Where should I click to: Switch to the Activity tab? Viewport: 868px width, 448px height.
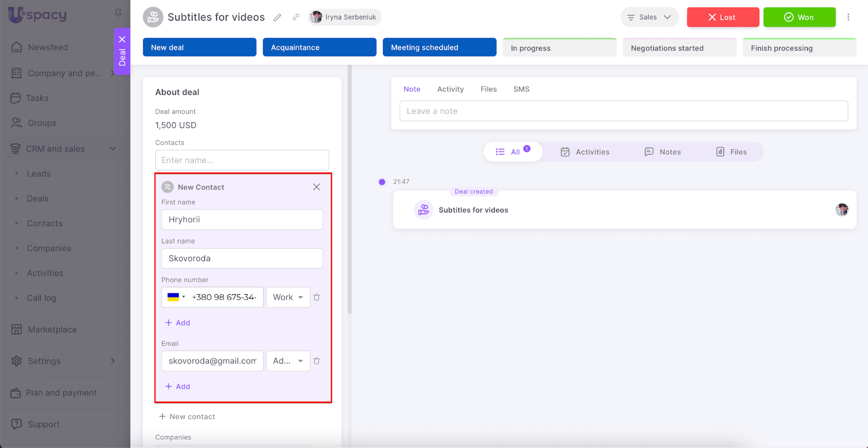point(450,89)
